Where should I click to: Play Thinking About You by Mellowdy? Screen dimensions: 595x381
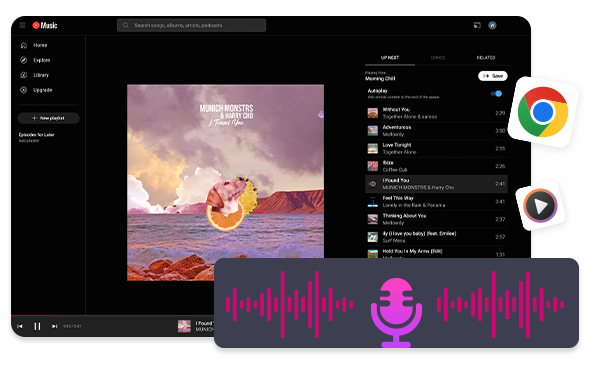[436, 219]
